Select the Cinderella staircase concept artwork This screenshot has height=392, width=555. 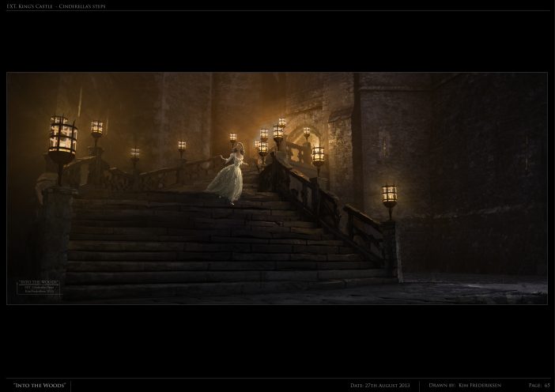277,188
